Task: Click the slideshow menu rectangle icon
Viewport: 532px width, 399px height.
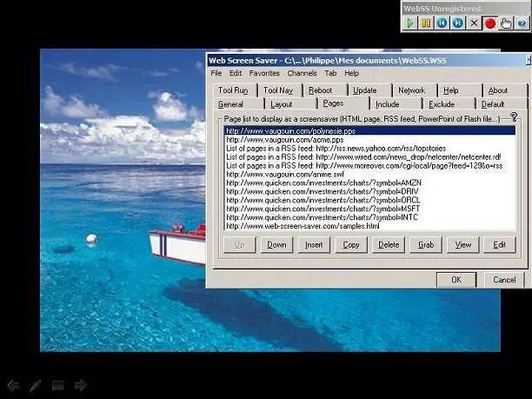Action: point(58,385)
